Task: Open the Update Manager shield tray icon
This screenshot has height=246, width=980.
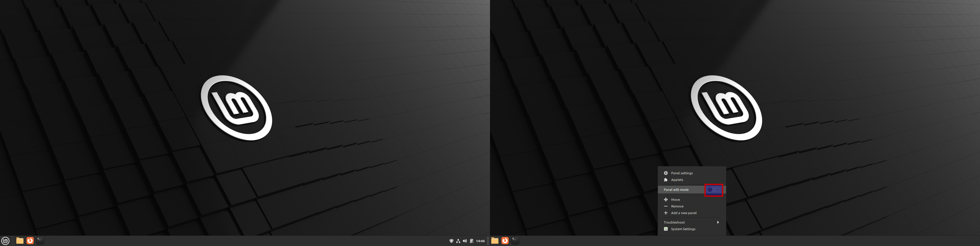Action: pyautogui.click(x=451, y=241)
